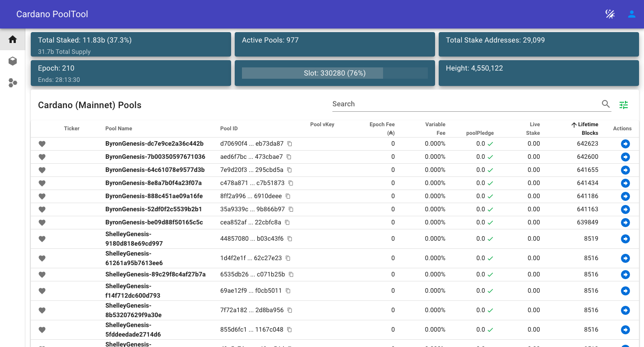Viewport: 644px width, 347px height.
Task: Favorite pool ByronGenesis-be09d88f50165c5c with heart
Action: 42,223
